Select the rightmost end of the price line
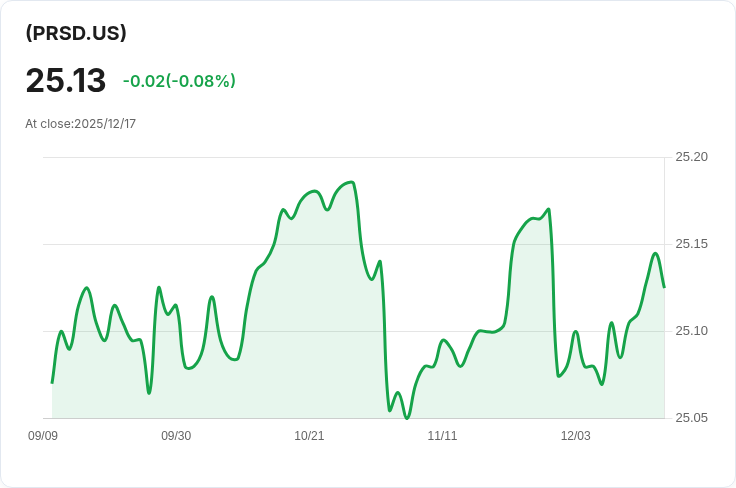 coord(664,287)
